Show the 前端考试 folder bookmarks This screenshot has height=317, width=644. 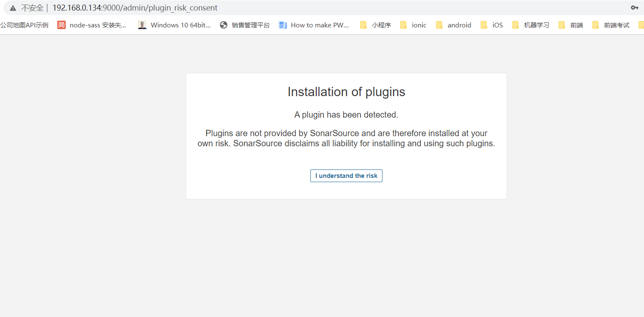pos(611,25)
